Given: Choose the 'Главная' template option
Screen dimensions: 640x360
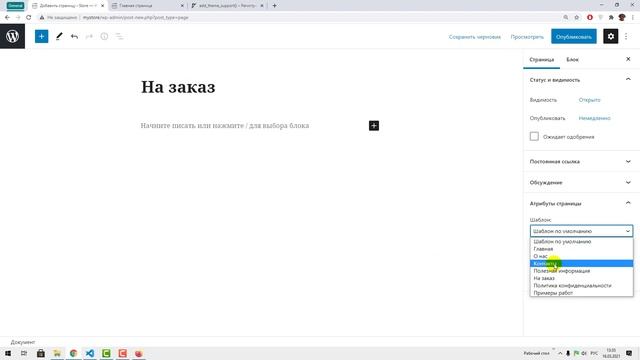Looking at the screenshot, I should [x=582, y=249].
